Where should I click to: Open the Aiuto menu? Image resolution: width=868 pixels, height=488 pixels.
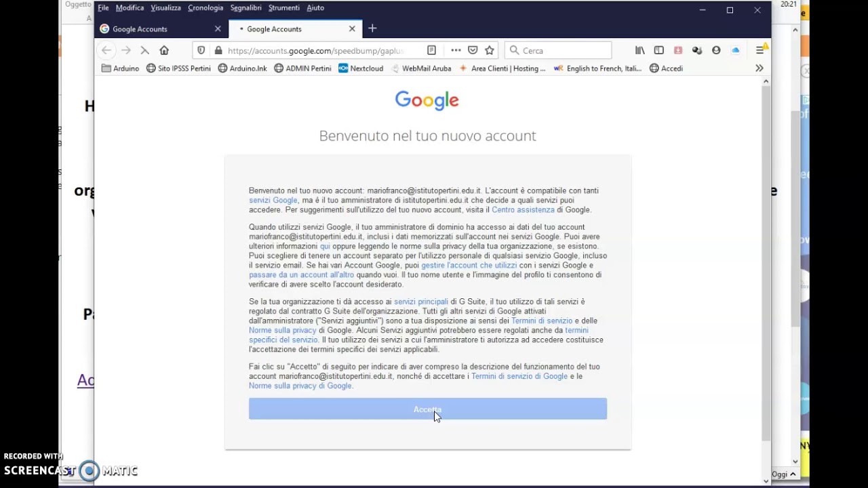click(x=315, y=7)
